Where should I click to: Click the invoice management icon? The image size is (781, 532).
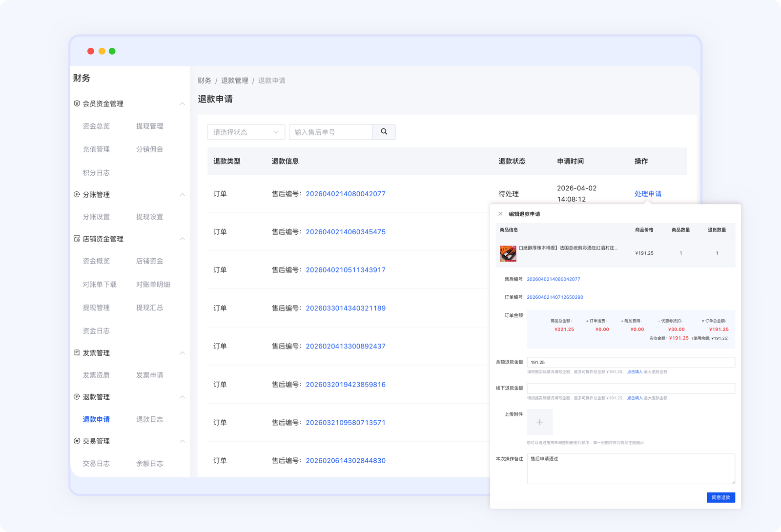click(x=77, y=353)
